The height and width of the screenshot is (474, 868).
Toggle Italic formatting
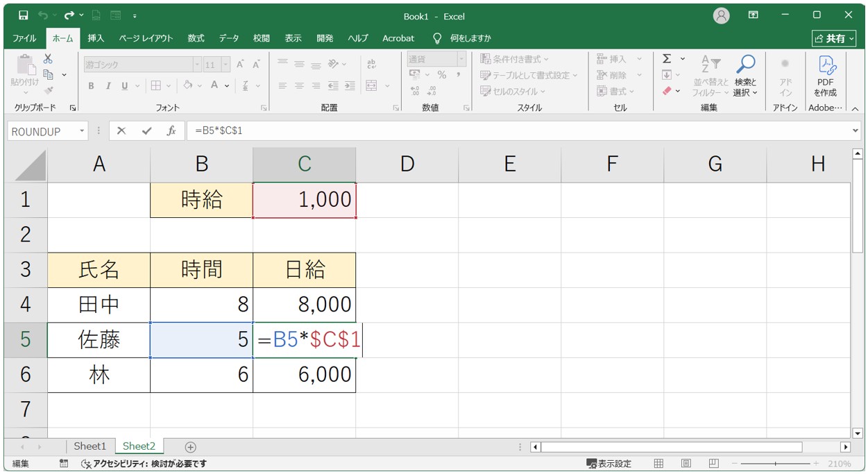click(x=108, y=86)
